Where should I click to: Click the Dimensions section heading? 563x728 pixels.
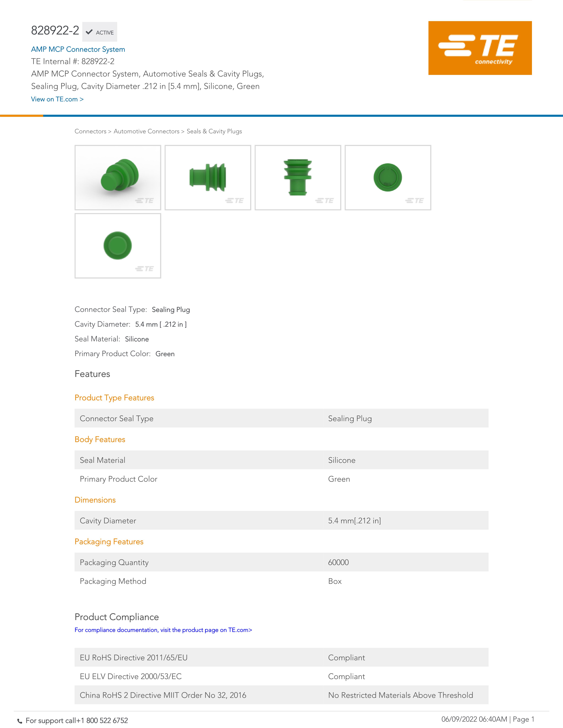[x=95, y=500]
